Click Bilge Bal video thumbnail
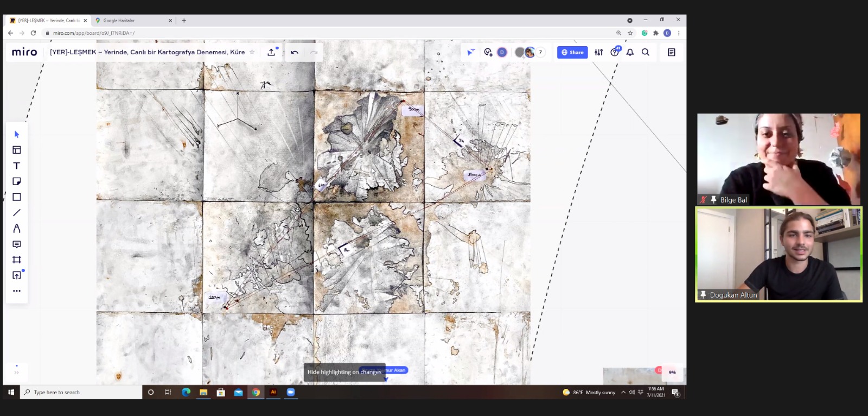 pyautogui.click(x=778, y=159)
